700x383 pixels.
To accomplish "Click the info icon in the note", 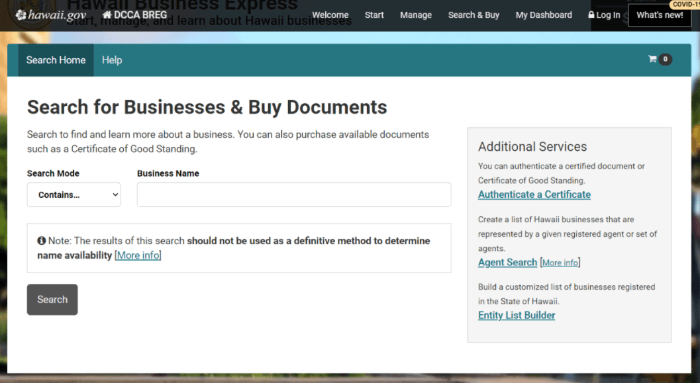I will (42, 241).
